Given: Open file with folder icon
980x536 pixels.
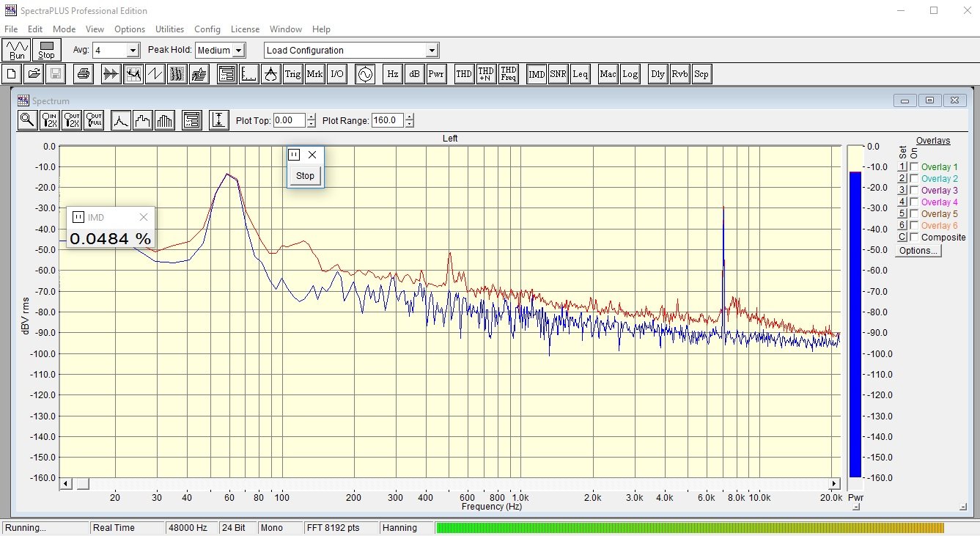Looking at the screenshot, I should click(x=34, y=74).
